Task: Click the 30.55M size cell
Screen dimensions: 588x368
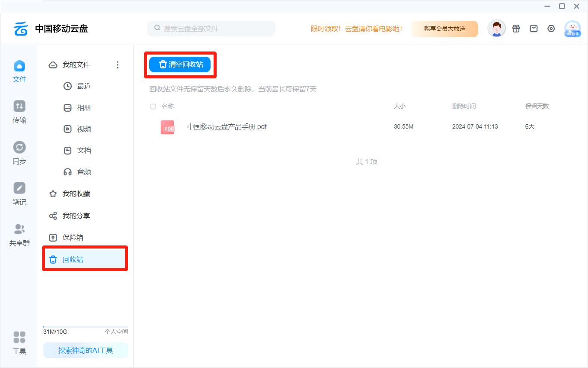Action: click(x=404, y=127)
